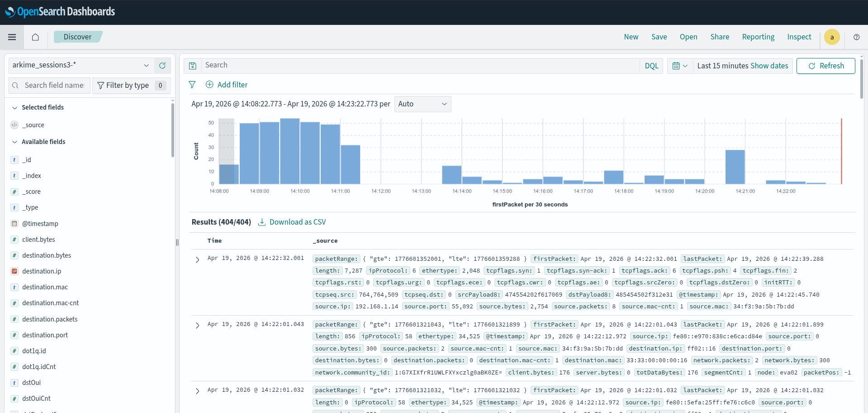Screen dimensions: 868x413
Task: Expand the first result row at 14:22:32.001
Action: pos(197,260)
